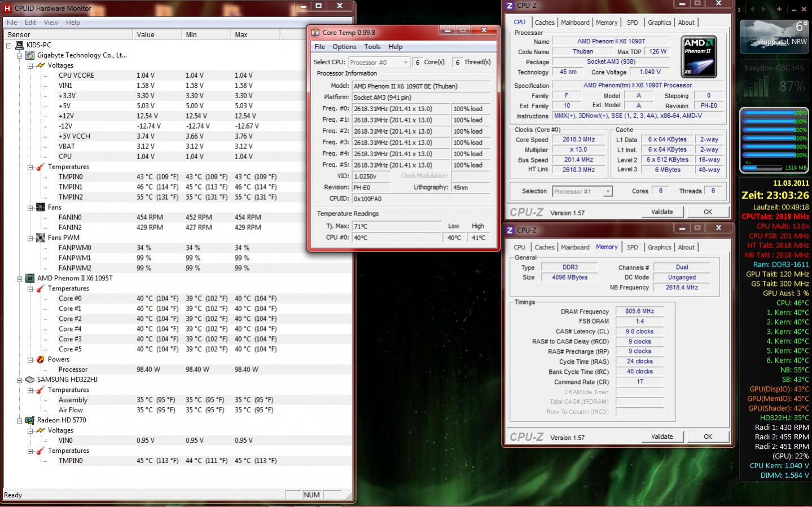Open Mainboard tab in upper CPU-Z window
Image resolution: width=812 pixels, height=507 pixels.
click(575, 23)
